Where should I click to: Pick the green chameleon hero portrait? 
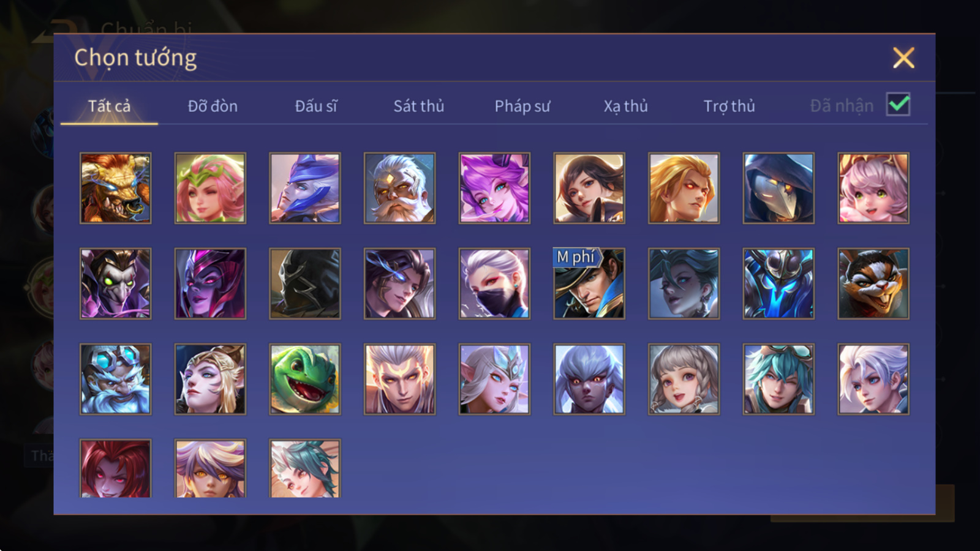[x=305, y=379]
